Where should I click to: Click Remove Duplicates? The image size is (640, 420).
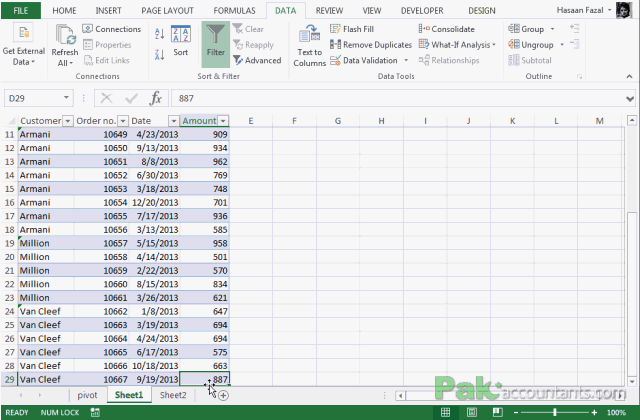click(x=371, y=45)
